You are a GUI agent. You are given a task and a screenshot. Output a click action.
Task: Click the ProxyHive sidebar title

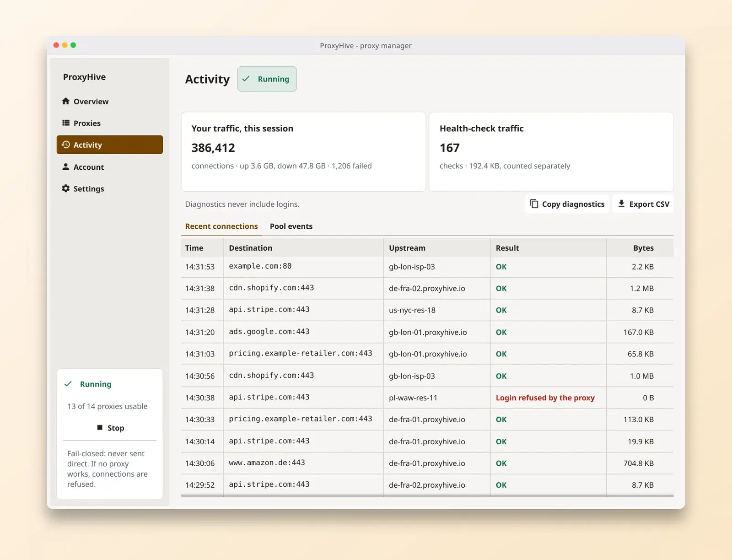click(84, 77)
